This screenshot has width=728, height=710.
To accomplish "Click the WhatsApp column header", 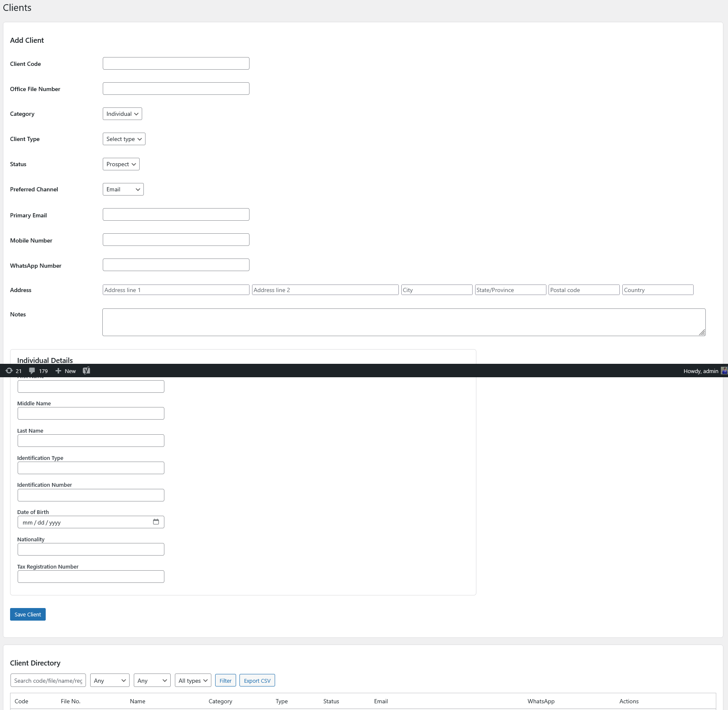I will (541, 701).
